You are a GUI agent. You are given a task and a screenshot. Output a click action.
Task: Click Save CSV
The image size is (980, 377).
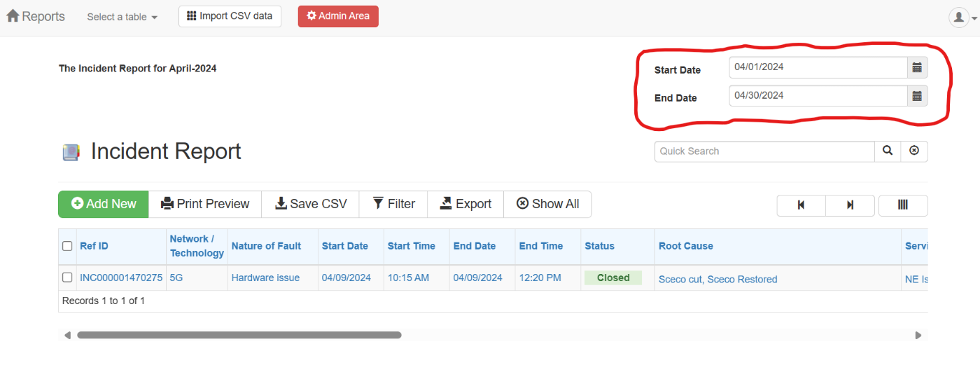click(x=310, y=204)
